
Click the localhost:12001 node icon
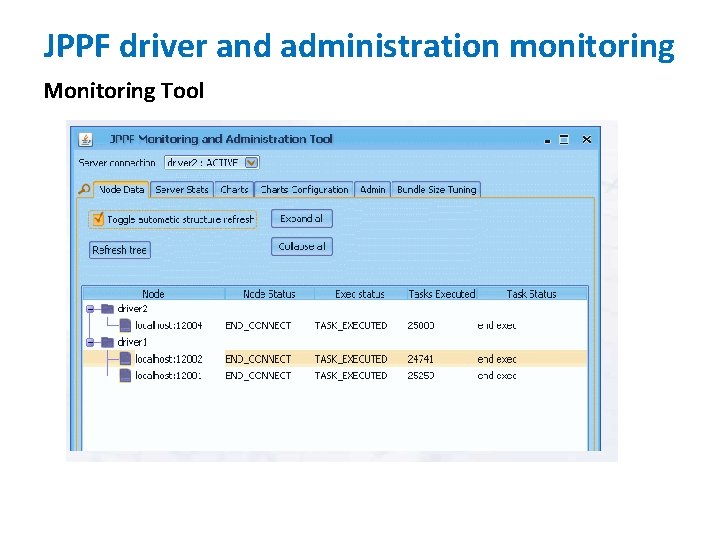(x=125, y=376)
